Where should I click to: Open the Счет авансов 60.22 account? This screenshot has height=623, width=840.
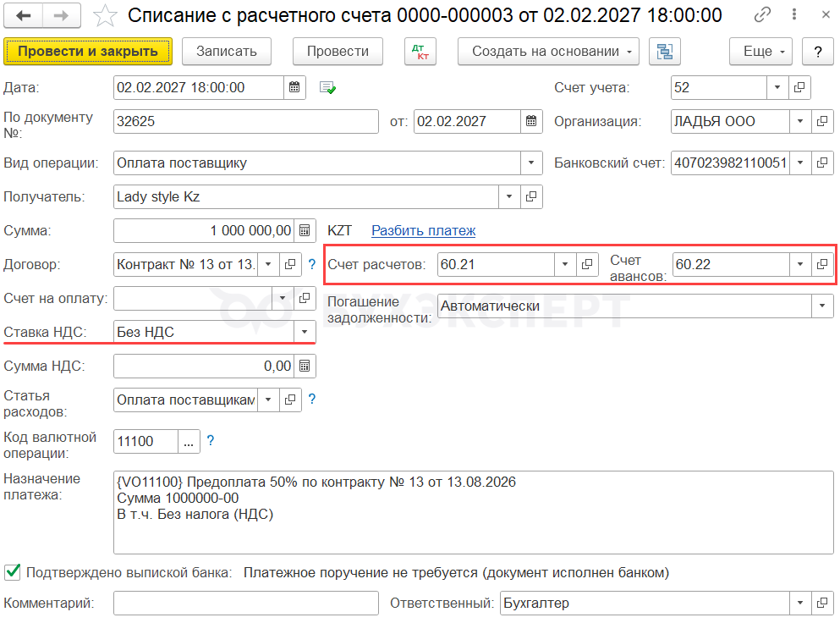pos(822,264)
